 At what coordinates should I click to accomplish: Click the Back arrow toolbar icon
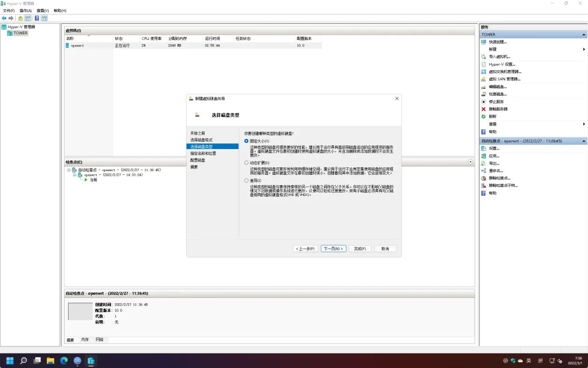coord(4,18)
